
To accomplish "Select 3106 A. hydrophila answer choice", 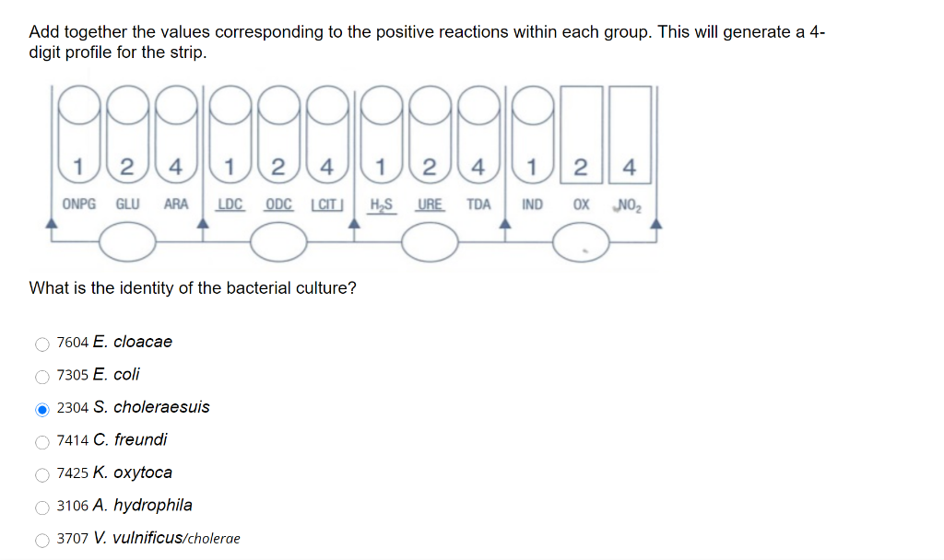I will click(x=41, y=505).
